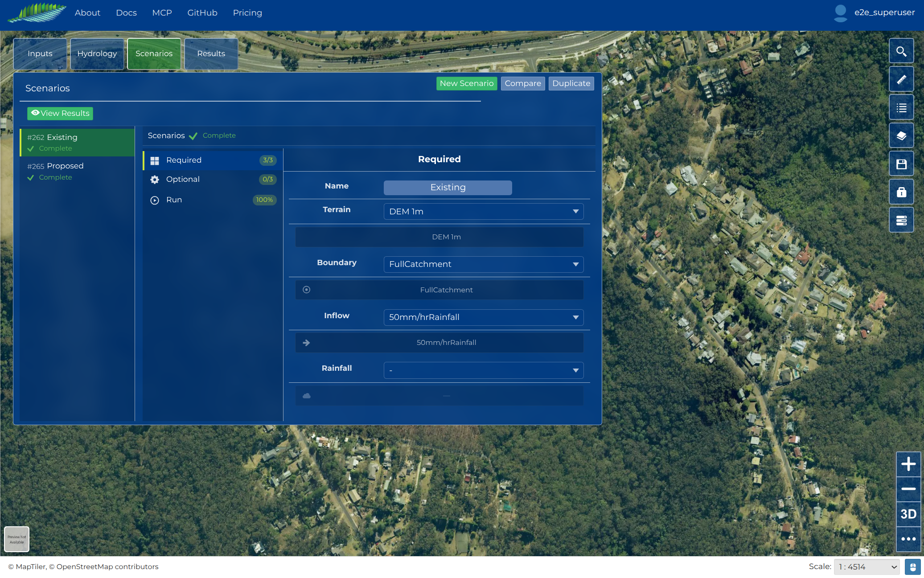The width and height of the screenshot is (924, 578).
Task: Open the Inflow 50mm/hrRainfall dropdown
Action: [x=484, y=317]
